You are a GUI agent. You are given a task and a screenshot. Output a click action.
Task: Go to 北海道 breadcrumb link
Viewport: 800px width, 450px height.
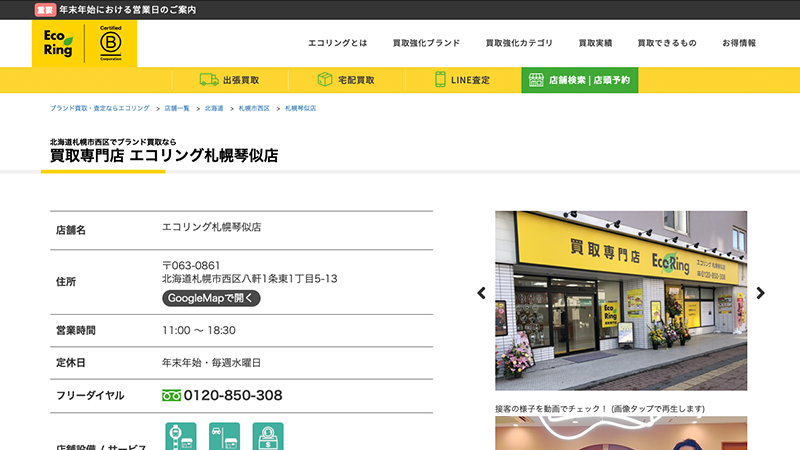click(214, 107)
